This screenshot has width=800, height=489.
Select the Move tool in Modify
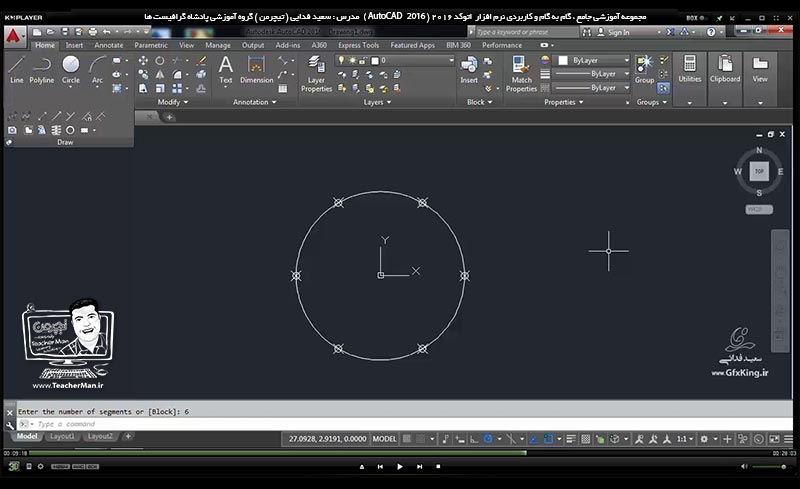[143, 60]
